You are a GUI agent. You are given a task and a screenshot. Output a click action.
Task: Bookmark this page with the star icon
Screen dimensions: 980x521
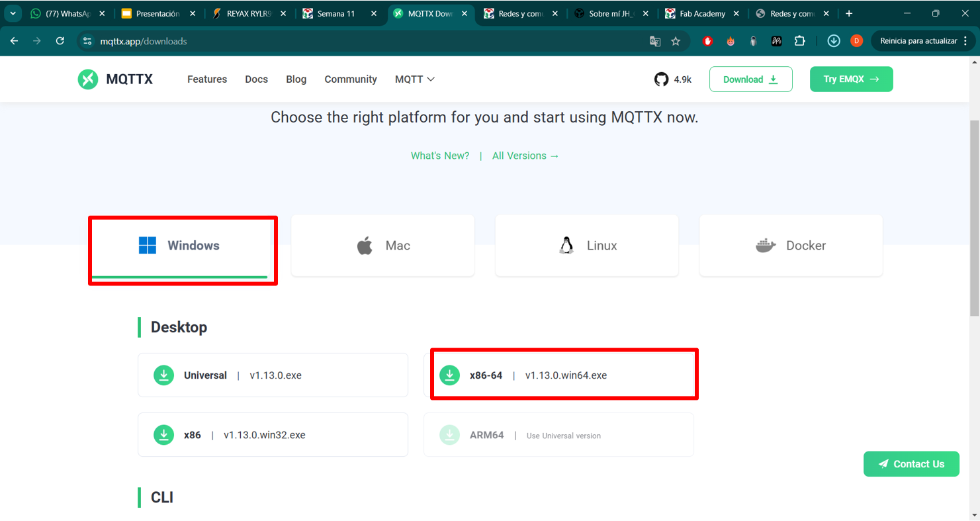pos(676,41)
